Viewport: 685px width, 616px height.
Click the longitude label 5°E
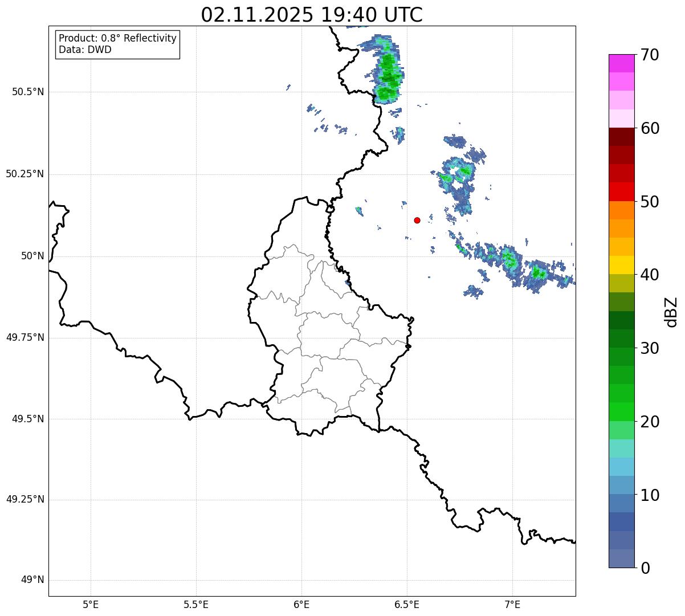pos(91,604)
